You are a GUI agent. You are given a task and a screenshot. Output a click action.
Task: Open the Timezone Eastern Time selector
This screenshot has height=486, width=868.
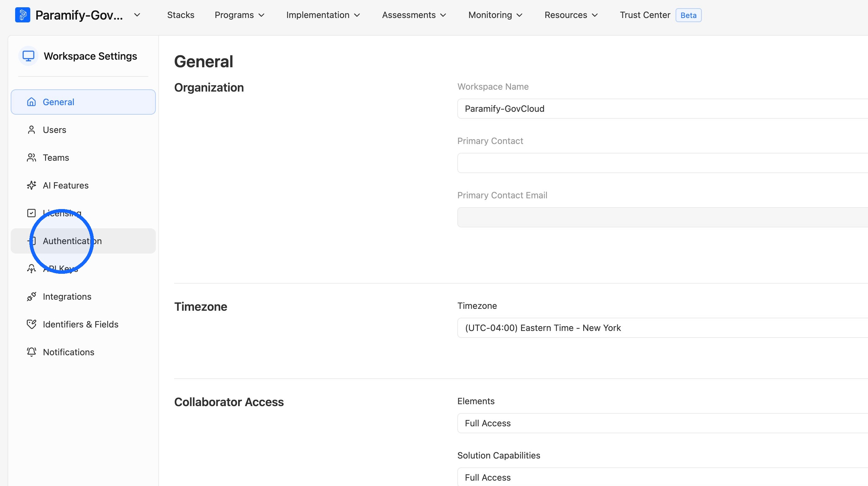click(662, 328)
